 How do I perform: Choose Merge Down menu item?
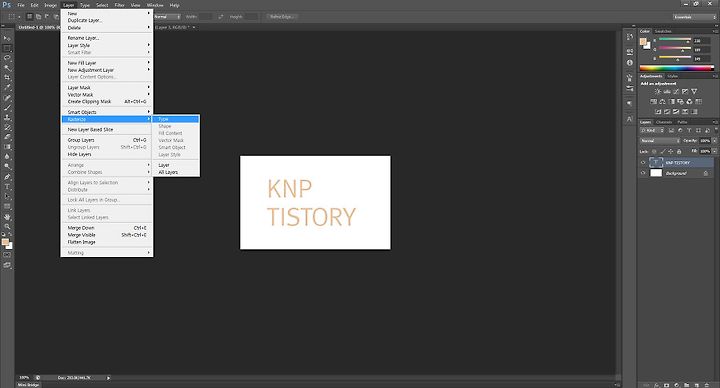click(x=107, y=228)
